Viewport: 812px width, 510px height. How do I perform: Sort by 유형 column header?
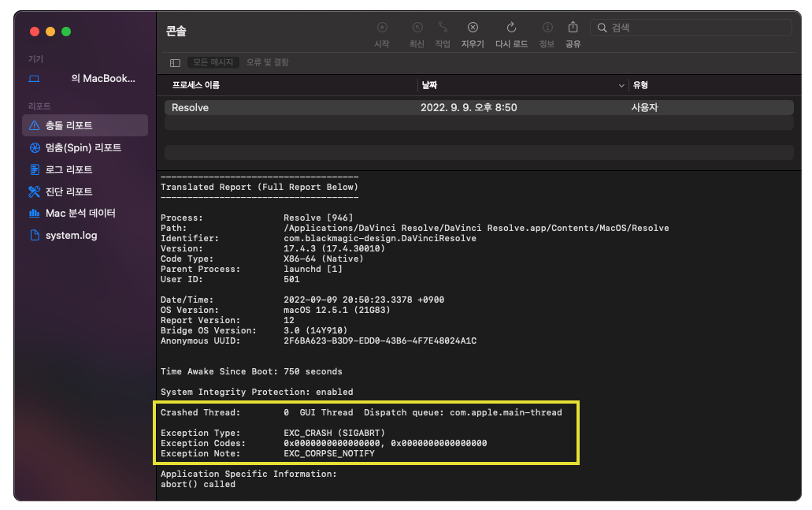tap(640, 85)
